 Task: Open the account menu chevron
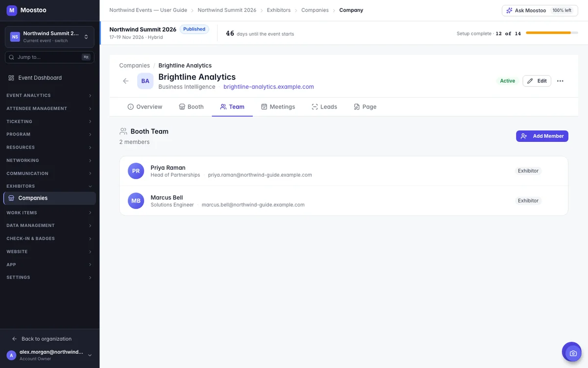point(90,355)
